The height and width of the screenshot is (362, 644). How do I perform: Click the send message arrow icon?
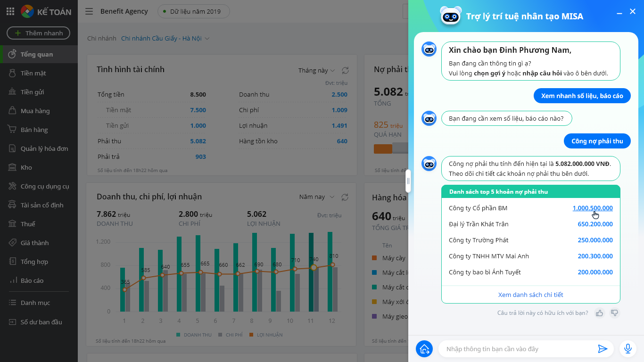click(x=603, y=349)
